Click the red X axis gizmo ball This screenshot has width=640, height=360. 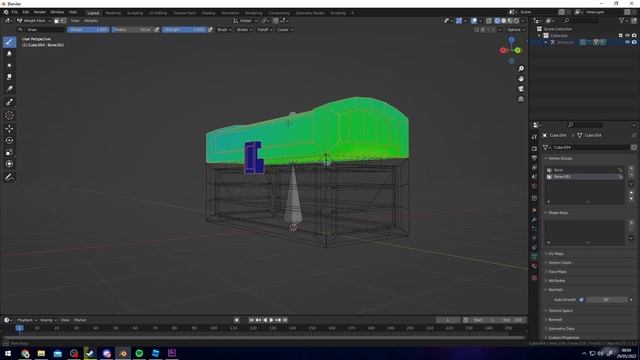click(x=503, y=50)
